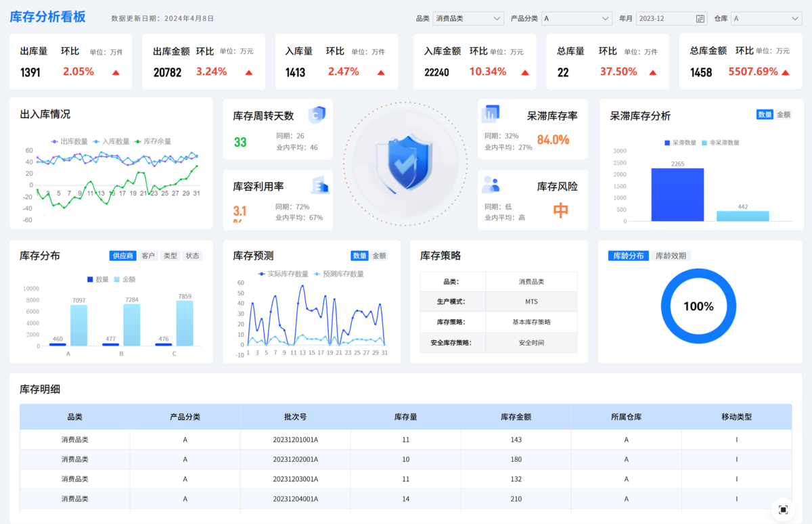
Task: Click the 产品分类 table column header
Action: pyautogui.click(x=185, y=417)
